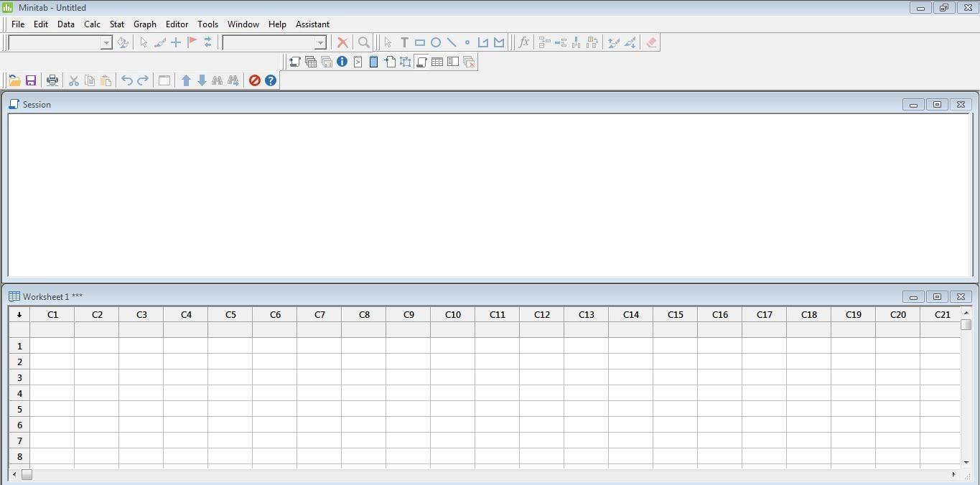
Task: Select the Text annotation tool
Action: click(404, 42)
